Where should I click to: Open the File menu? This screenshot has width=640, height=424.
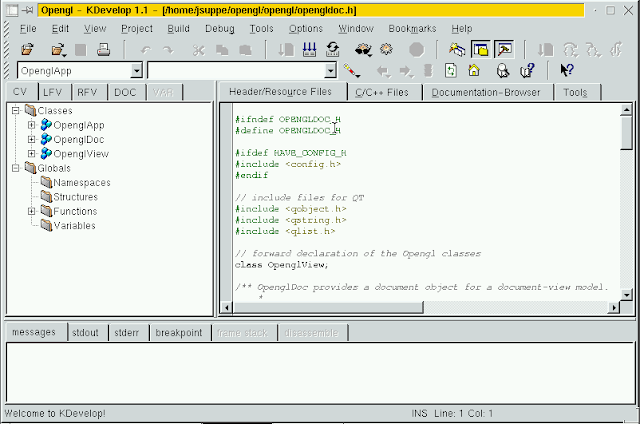(28, 29)
